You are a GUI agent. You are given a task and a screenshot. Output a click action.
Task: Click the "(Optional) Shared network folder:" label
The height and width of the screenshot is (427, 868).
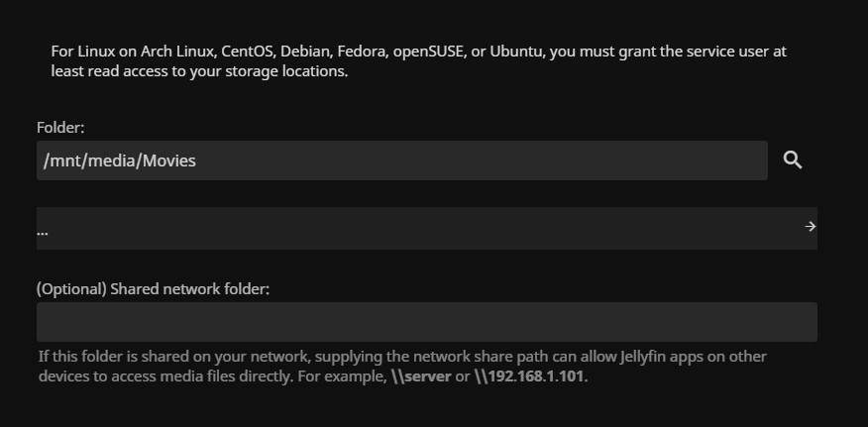(153, 289)
